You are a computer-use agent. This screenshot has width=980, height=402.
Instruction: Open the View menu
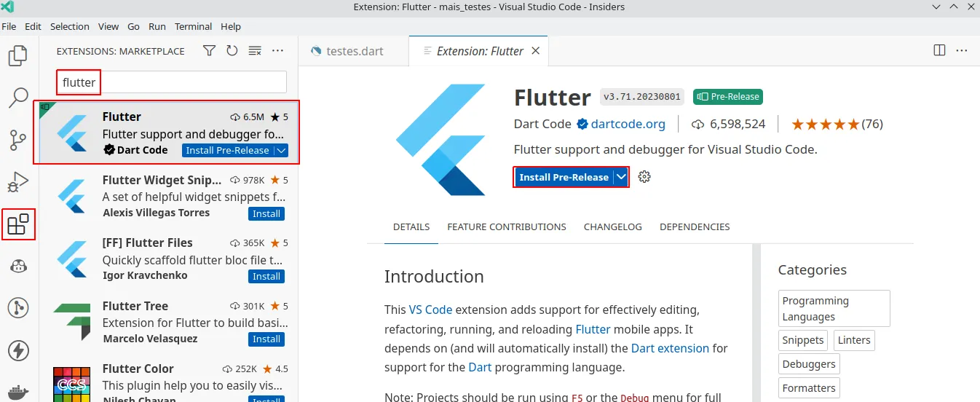click(x=108, y=26)
